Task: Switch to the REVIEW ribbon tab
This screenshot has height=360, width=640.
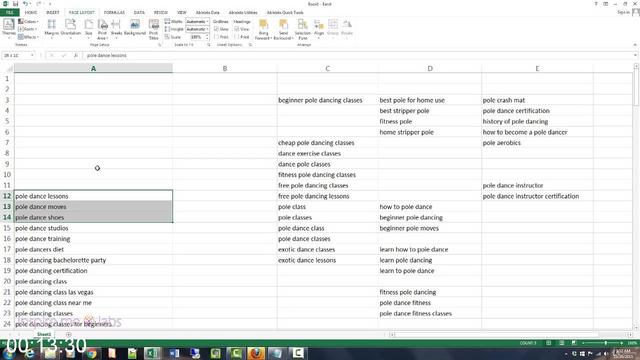Action: 161,13
